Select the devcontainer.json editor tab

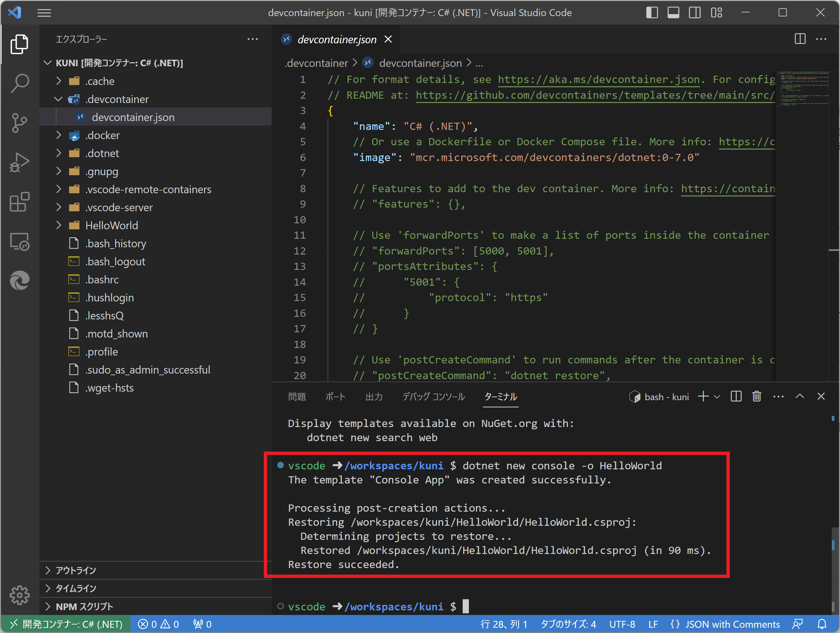pos(336,39)
